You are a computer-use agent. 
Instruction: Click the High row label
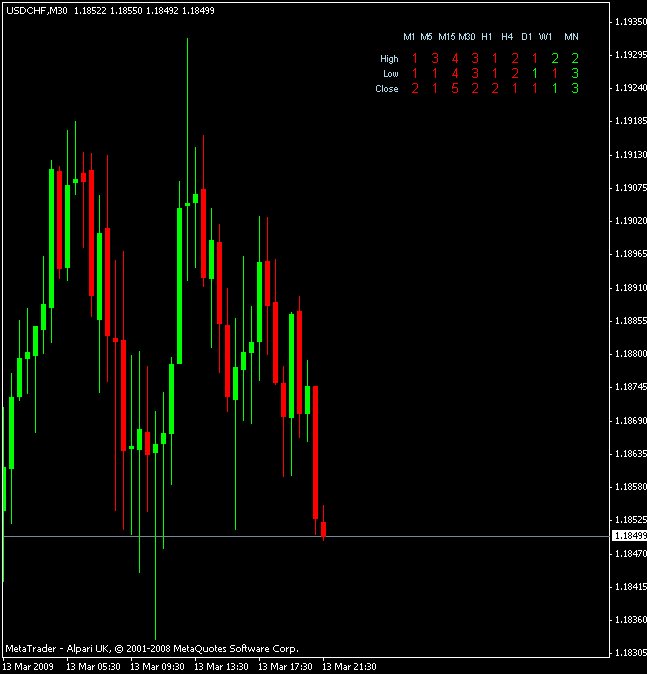click(389, 59)
